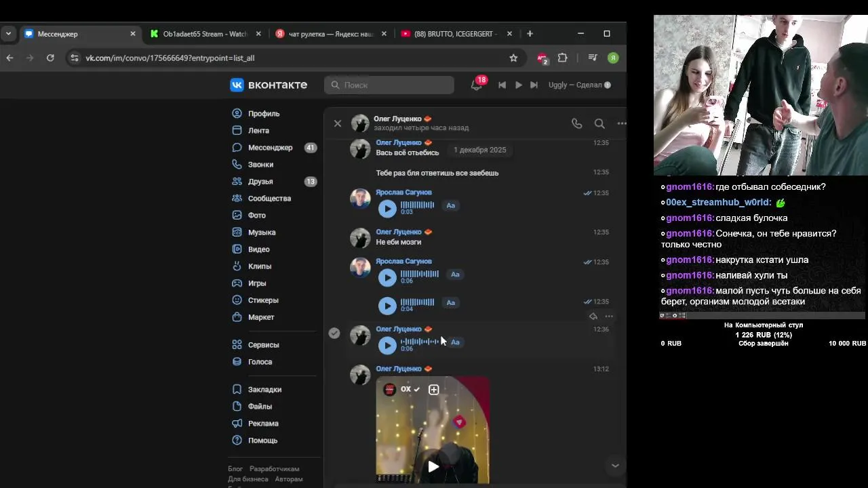Bookmark this page with the star icon
This screenshot has width=868, height=488.
pyautogui.click(x=513, y=58)
